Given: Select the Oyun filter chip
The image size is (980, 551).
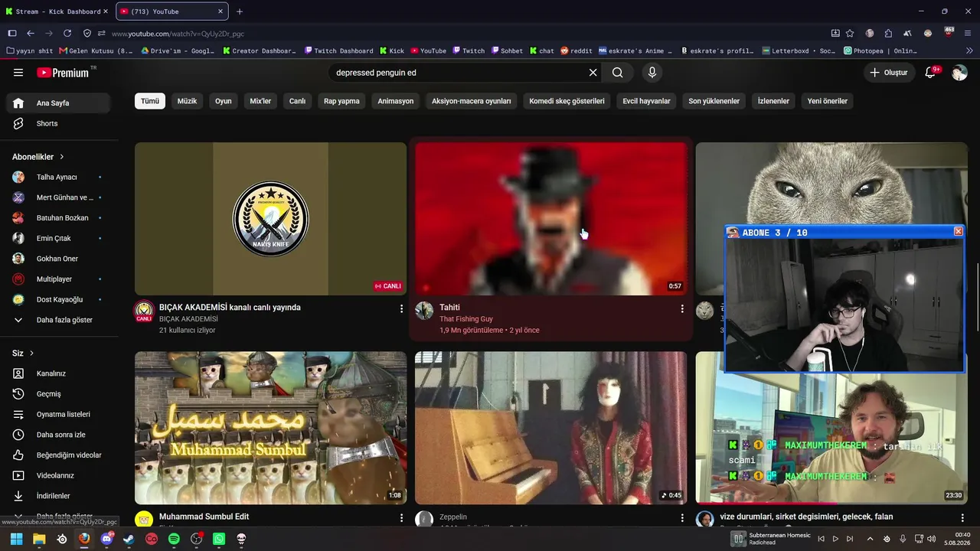Looking at the screenshot, I should pyautogui.click(x=223, y=101).
